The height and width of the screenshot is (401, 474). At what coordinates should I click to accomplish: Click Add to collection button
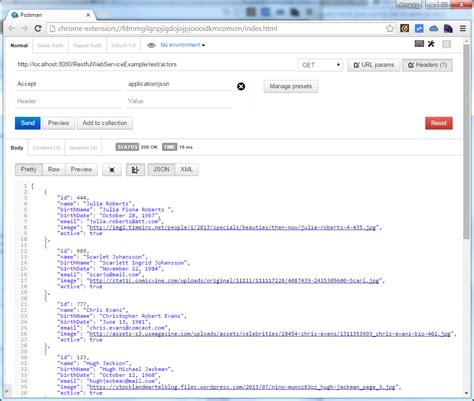[105, 123]
